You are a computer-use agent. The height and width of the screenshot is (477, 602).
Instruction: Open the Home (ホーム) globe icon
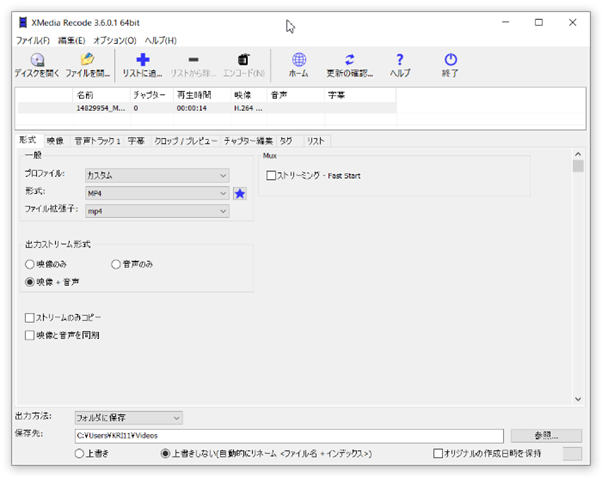coord(299,60)
